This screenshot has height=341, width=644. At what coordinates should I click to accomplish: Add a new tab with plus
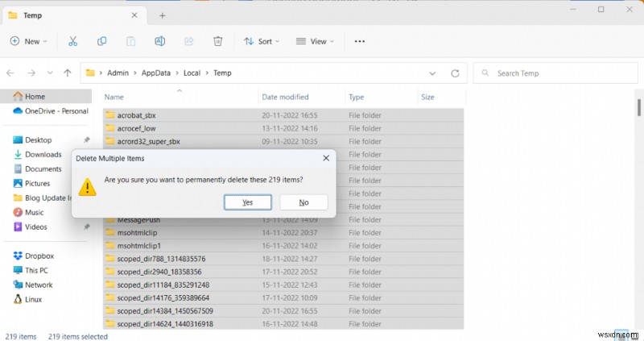163,15
